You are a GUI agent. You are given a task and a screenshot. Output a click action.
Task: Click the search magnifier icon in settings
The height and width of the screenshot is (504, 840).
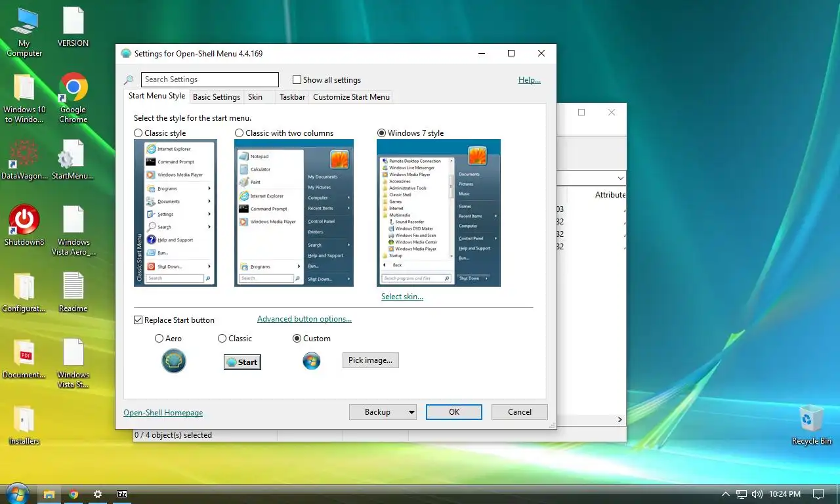129,80
